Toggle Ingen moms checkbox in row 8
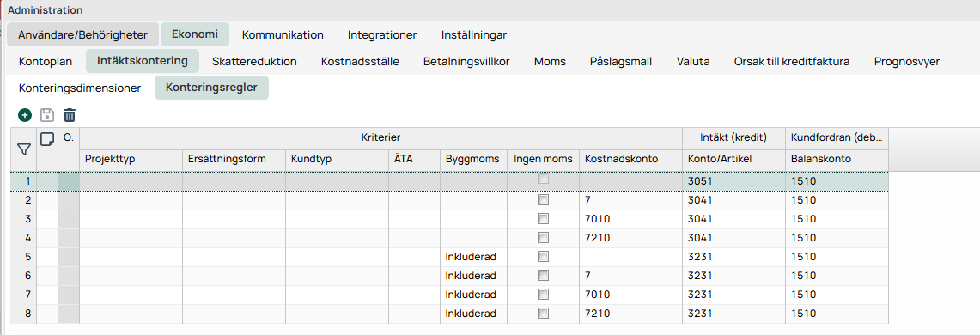 [543, 314]
